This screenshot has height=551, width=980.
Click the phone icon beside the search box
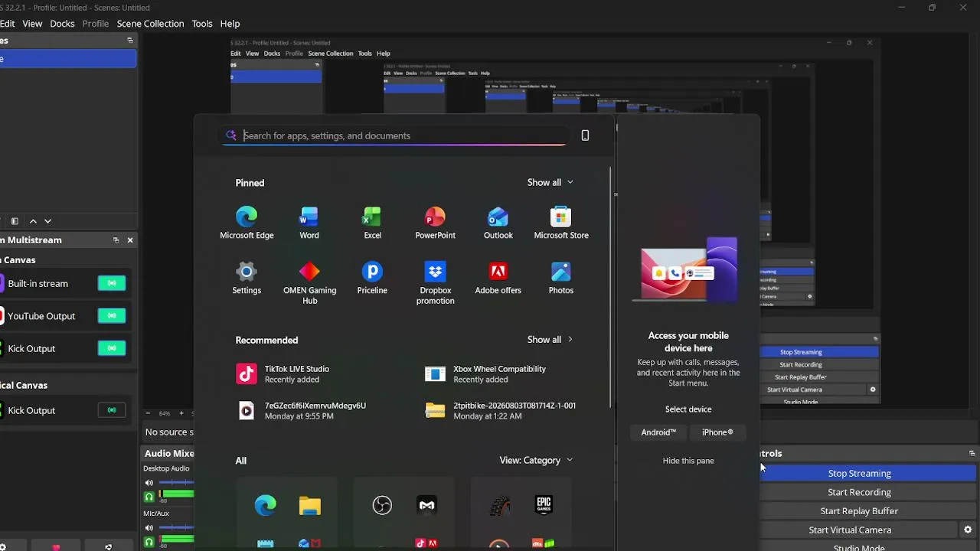585,135
